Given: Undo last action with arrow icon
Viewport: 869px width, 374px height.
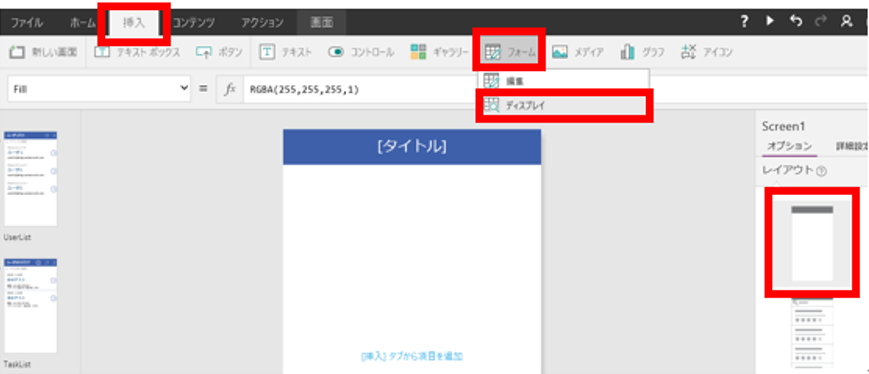Looking at the screenshot, I should 796,22.
